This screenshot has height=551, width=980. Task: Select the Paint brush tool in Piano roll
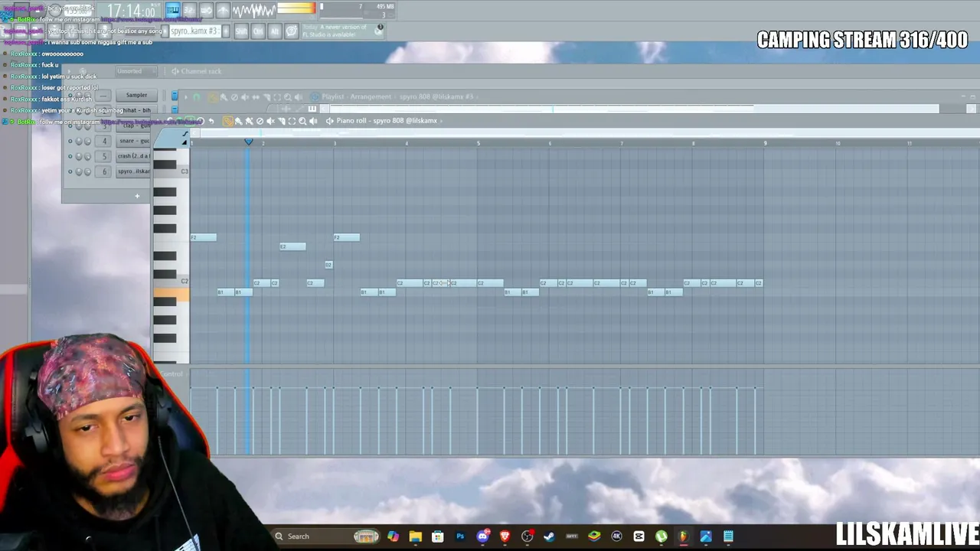(x=238, y=121)
